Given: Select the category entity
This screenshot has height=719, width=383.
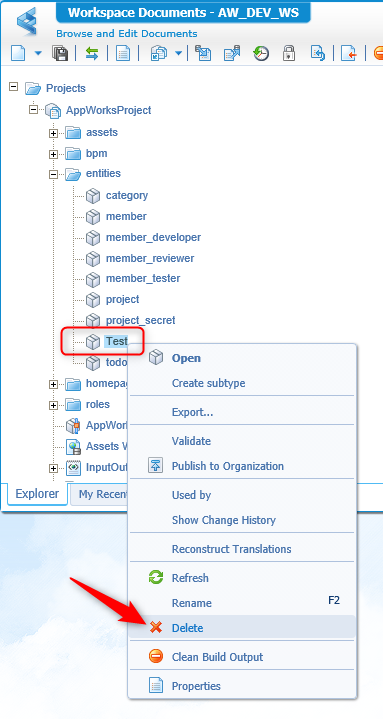Looking at the screenshot, I should (127, 195).
